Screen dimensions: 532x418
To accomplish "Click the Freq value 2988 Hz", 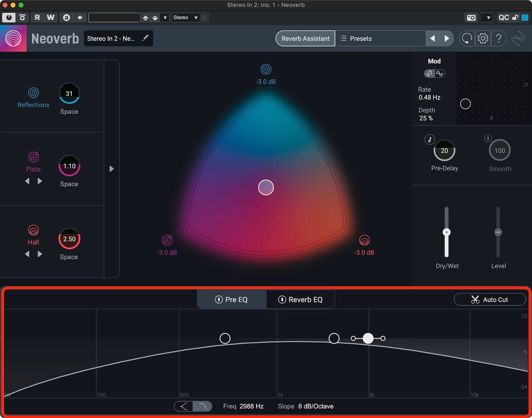I will tap(251, 406).
